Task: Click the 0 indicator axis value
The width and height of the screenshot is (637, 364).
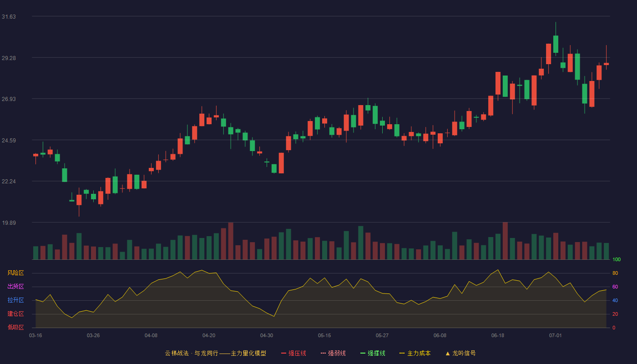Action: (x=614, y=328)
